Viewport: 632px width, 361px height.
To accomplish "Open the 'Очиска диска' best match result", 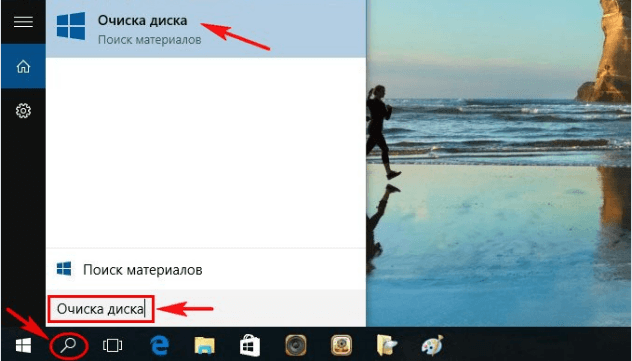I will point(206,29).
